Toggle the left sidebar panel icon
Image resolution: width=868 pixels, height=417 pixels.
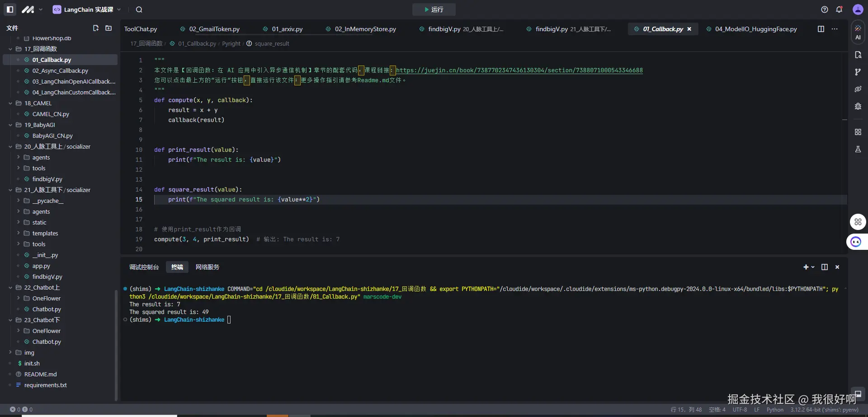[10, 9]
